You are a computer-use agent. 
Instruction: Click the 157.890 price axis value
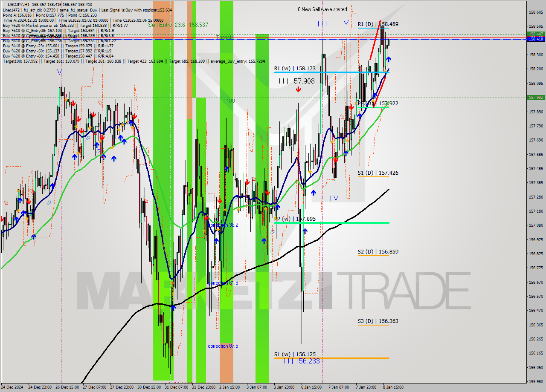point(536,112)
